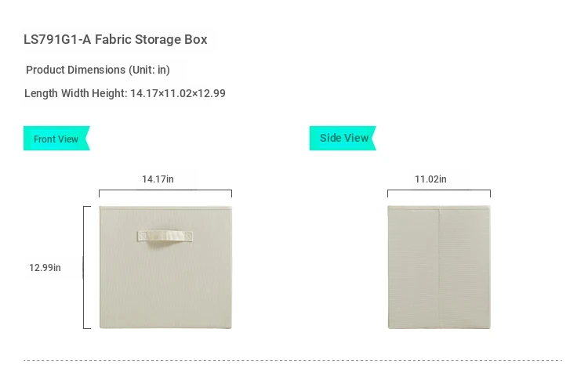Click the Length Width Height dimensions line

click(125, 93)
